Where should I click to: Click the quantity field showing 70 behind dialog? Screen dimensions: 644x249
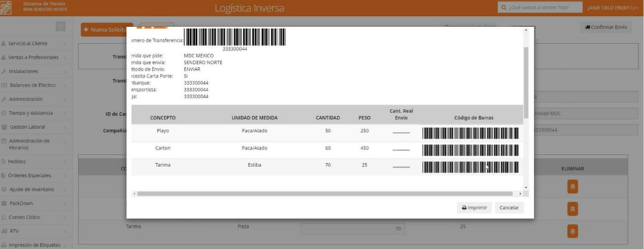[x=353, y=229]
